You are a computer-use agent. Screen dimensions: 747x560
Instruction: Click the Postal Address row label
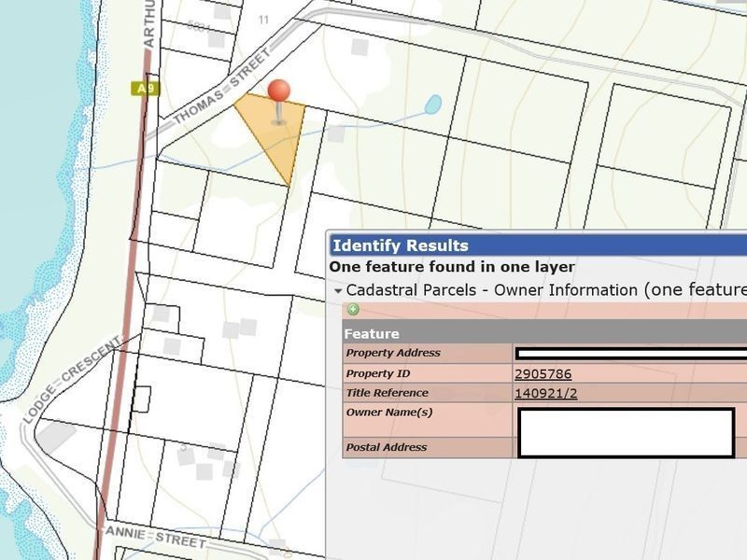click(x=387, y=447)
